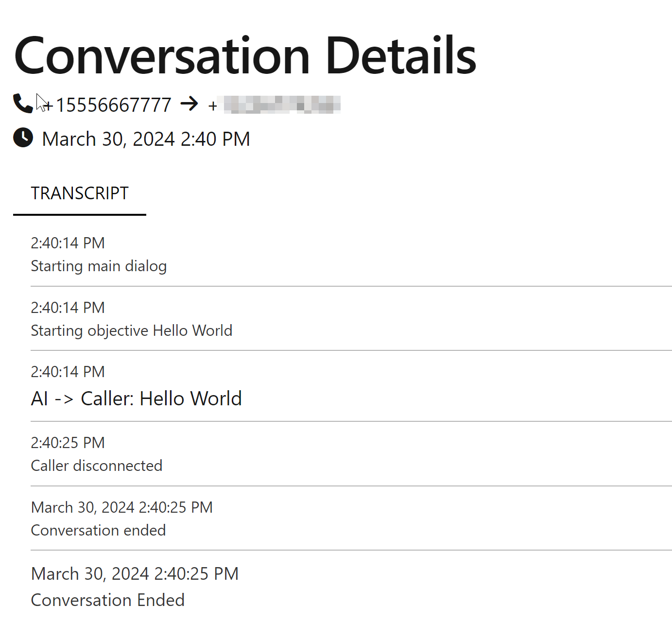Click the March 30, 2024 2:40 PM date

pyautogui.click(x=146, y=139)
